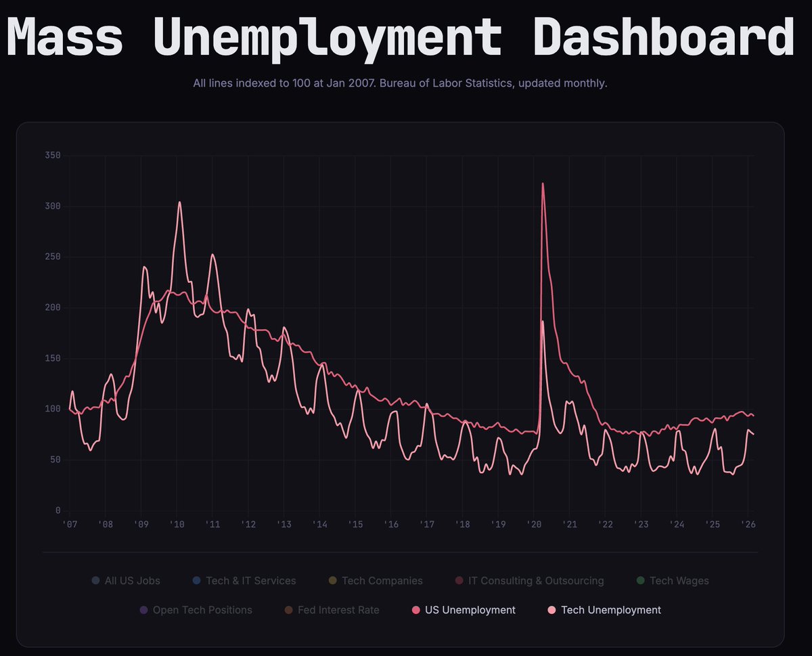Image resolution: width=812 pixels, height=656 pixels.
Task: Click the '13 x-axis label
Action: click(x=284, y=525)
